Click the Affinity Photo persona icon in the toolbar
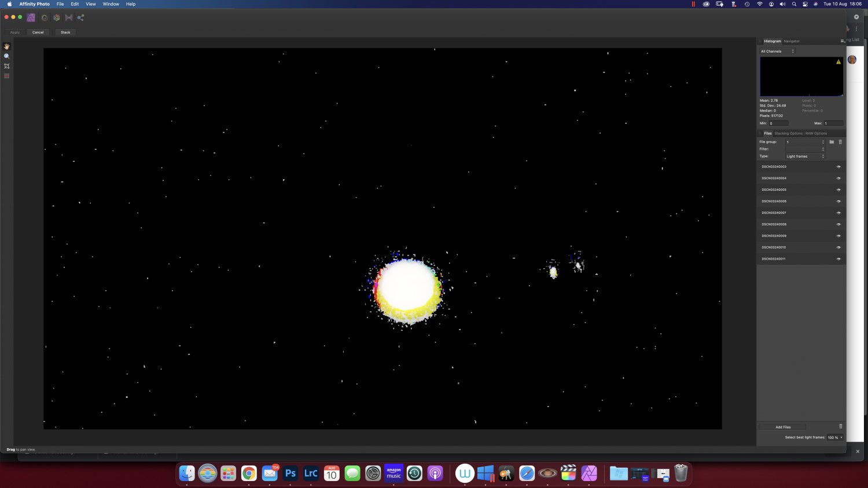The height and width of the screenshot is (488, 868). [31, 17]
